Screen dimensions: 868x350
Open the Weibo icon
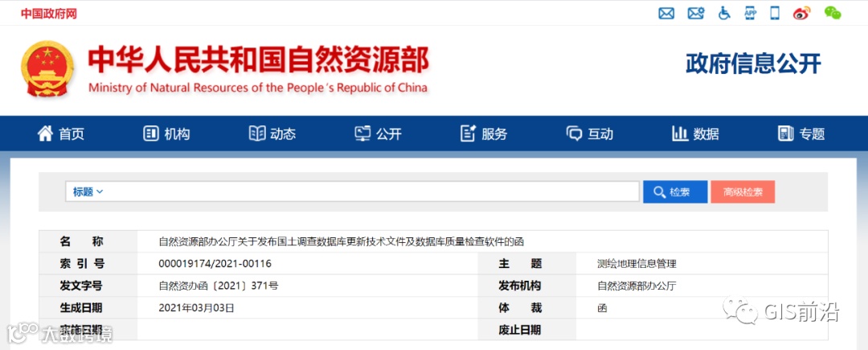coord(801,14)
